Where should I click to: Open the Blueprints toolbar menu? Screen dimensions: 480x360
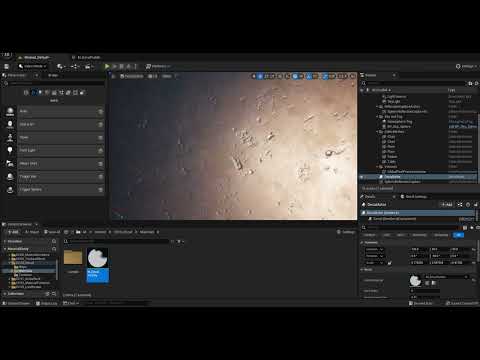click(x=75, y=67)
